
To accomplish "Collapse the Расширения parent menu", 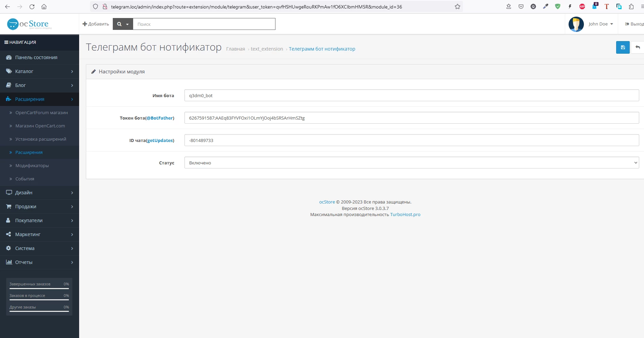I will tap(39, 99).
